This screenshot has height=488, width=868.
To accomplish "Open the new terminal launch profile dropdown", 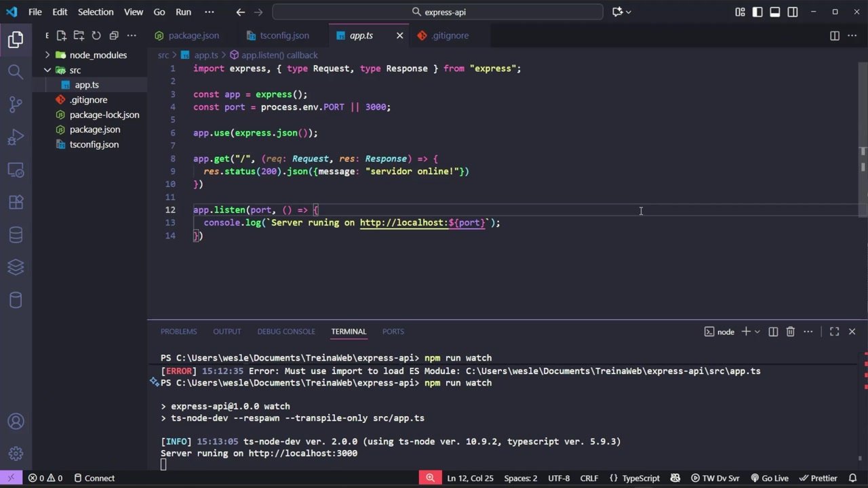I will pyautogui.click(x=757, y=331).
